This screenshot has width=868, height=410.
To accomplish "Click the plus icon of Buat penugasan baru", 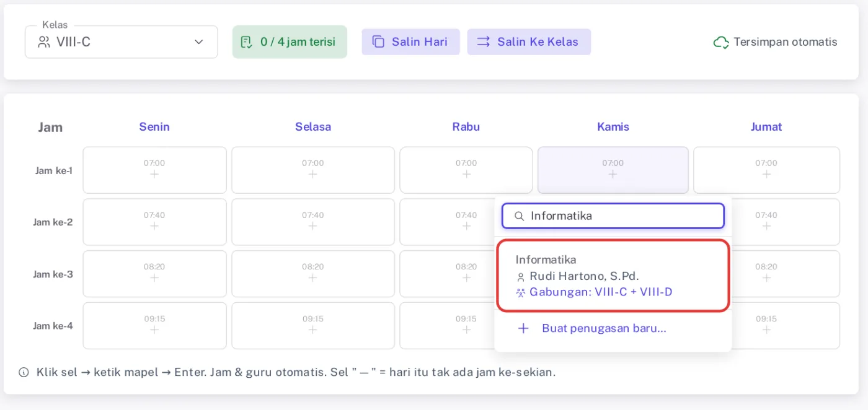I will (523, 329).
